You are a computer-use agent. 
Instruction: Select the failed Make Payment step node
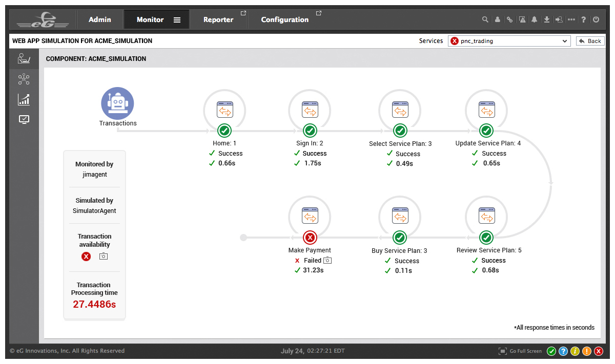click(310, 237)
